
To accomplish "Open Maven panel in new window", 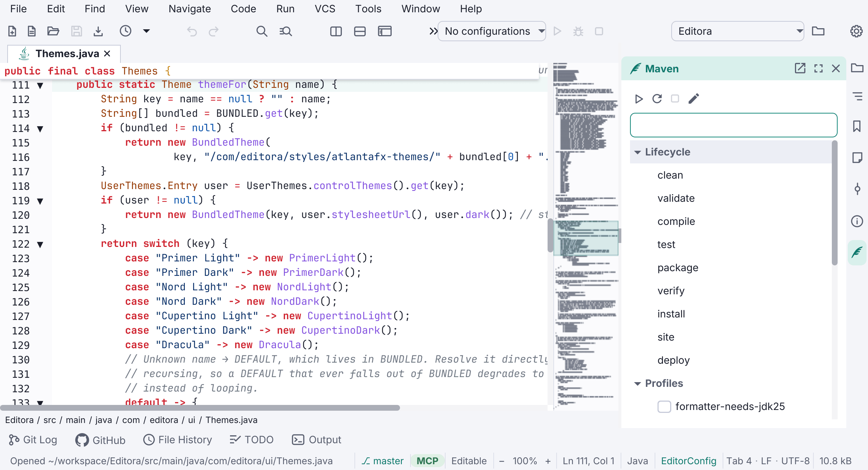I will point(800,68).
